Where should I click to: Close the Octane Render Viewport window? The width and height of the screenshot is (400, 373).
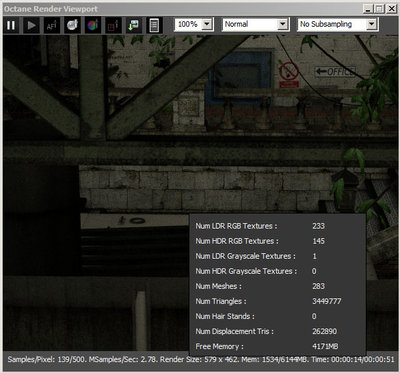(391, 9)
